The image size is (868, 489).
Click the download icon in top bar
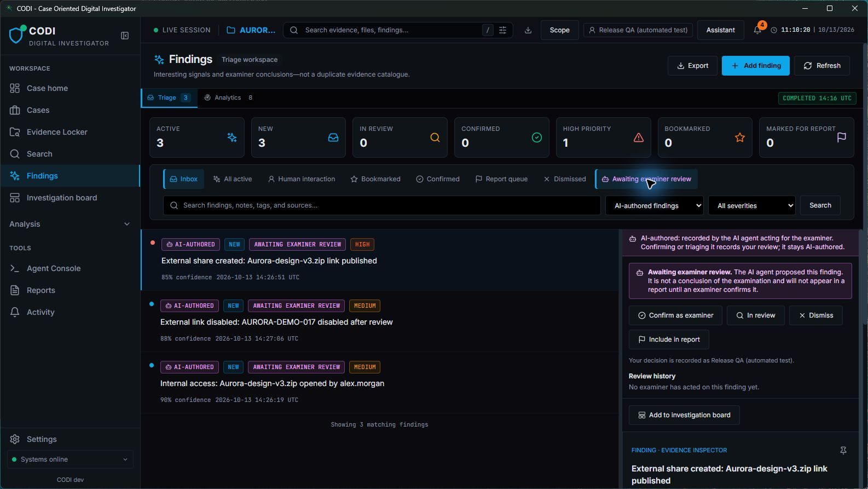528,30
